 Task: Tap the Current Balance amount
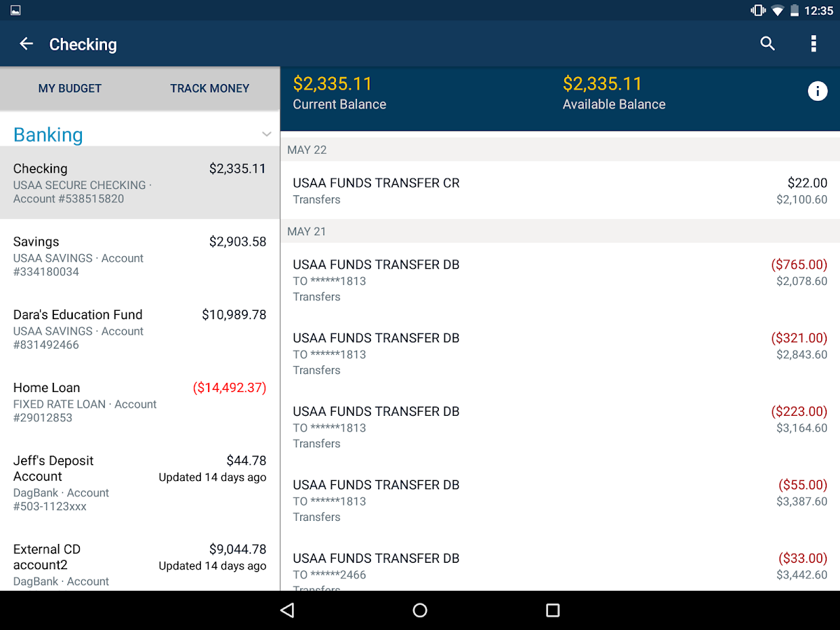click(332, 84)
